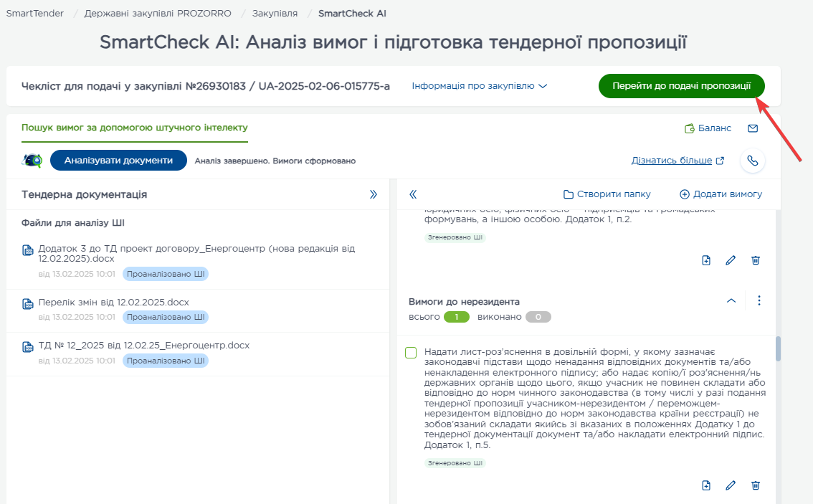Collapse requirements panel with left double chevron
813x504 pixels.
(413, 194)
